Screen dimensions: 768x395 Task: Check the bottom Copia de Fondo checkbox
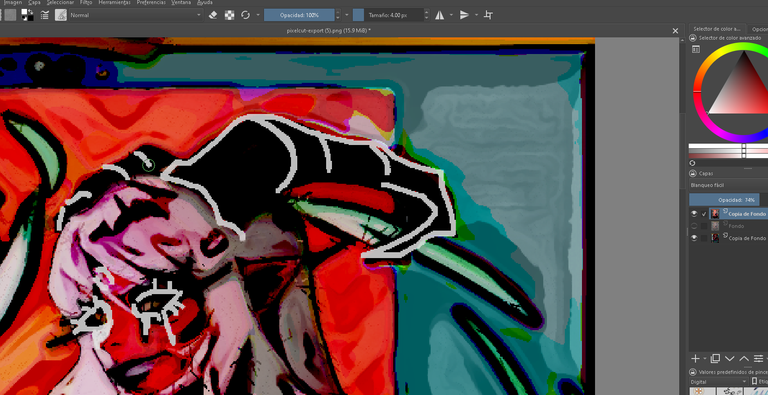[704, 238]
